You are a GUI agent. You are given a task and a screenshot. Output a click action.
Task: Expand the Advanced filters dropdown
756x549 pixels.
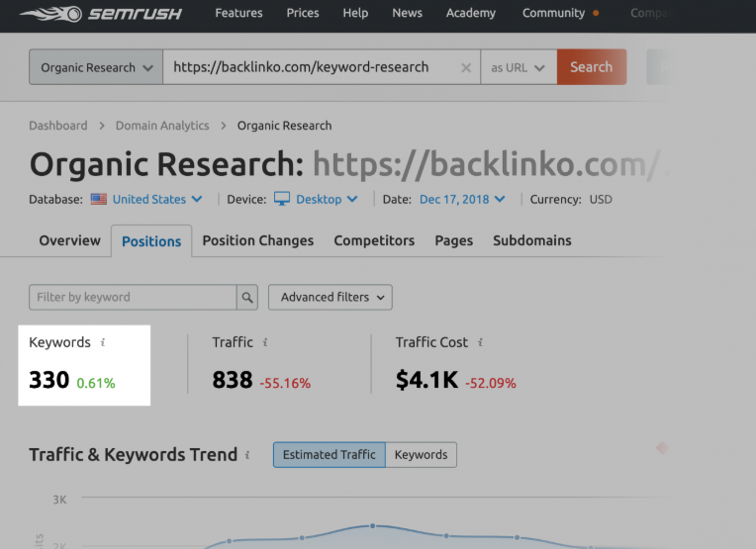tap(331, 298)
